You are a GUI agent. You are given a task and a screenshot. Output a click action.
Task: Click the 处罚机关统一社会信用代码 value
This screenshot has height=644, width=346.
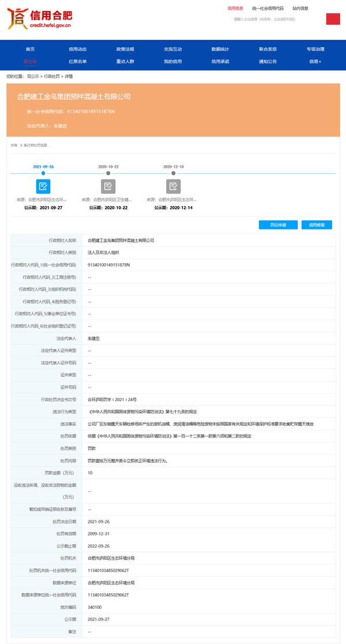[x=108, y=571]
